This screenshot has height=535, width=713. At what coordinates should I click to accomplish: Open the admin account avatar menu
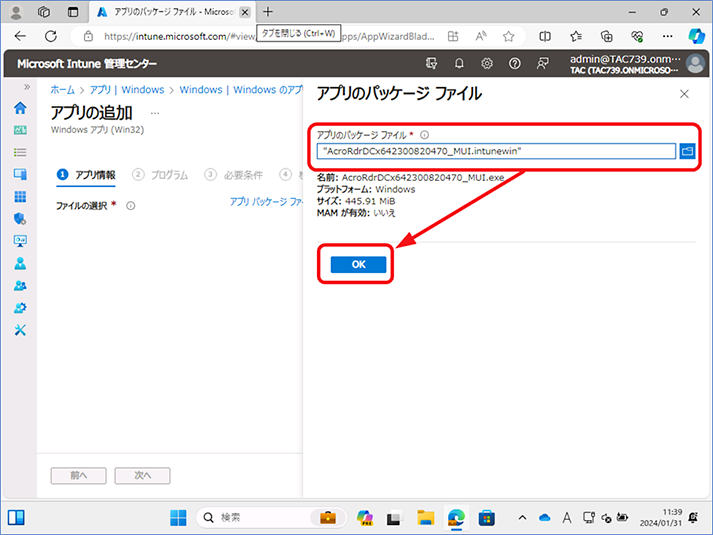pyautogui.click(x=695, y=64)
